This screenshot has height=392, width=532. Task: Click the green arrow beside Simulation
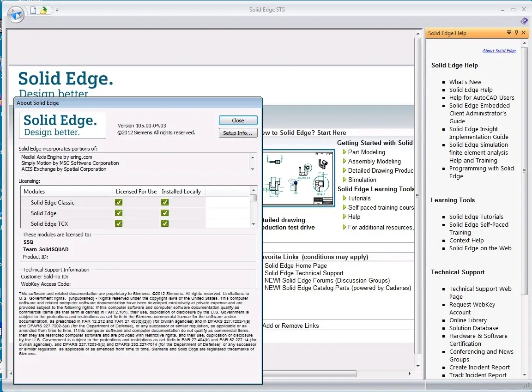[x=345, y=180]
